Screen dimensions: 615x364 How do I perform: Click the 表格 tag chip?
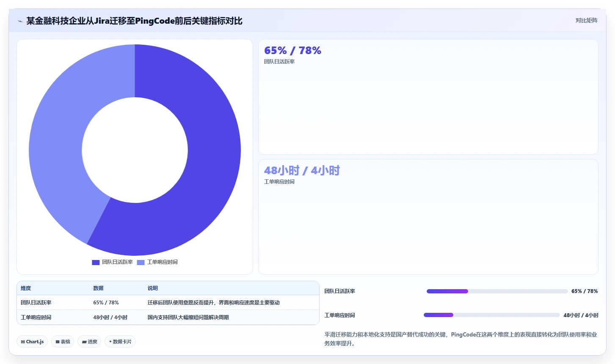63,342
